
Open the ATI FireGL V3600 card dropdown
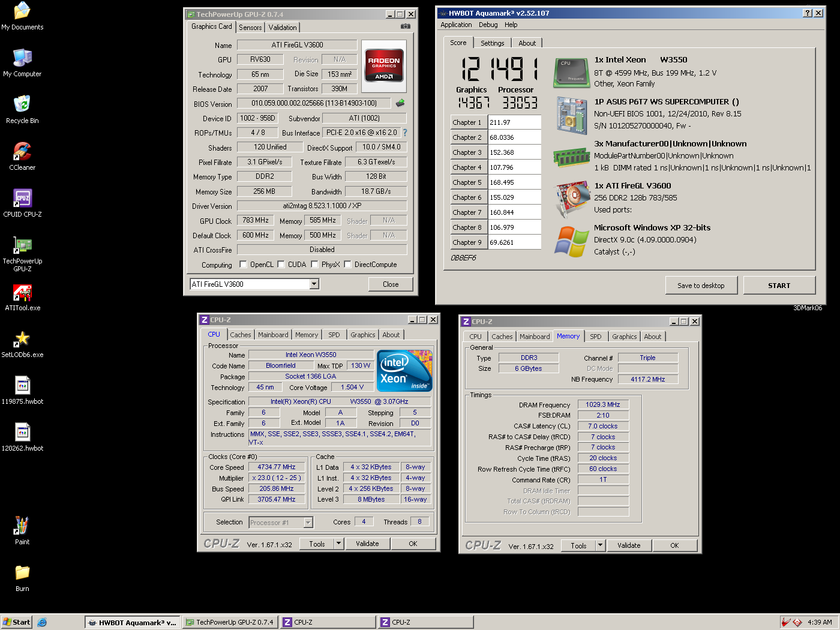click(314, 284)
